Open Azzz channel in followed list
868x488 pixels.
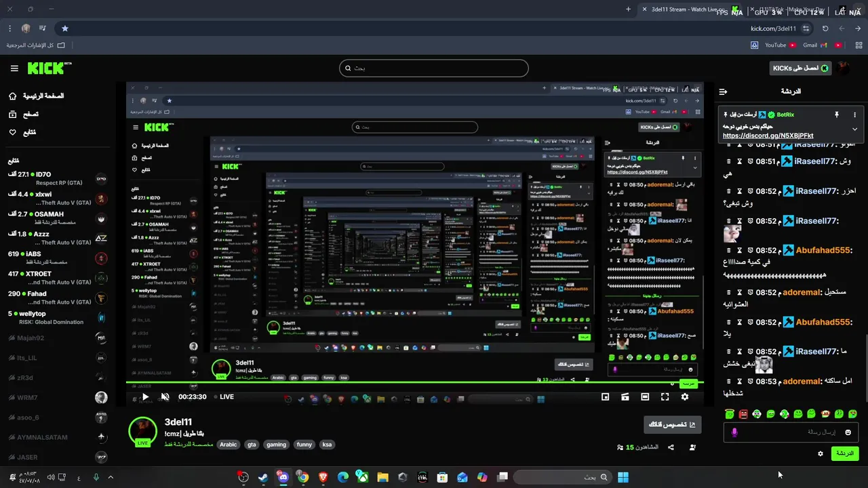coord(58,239)
